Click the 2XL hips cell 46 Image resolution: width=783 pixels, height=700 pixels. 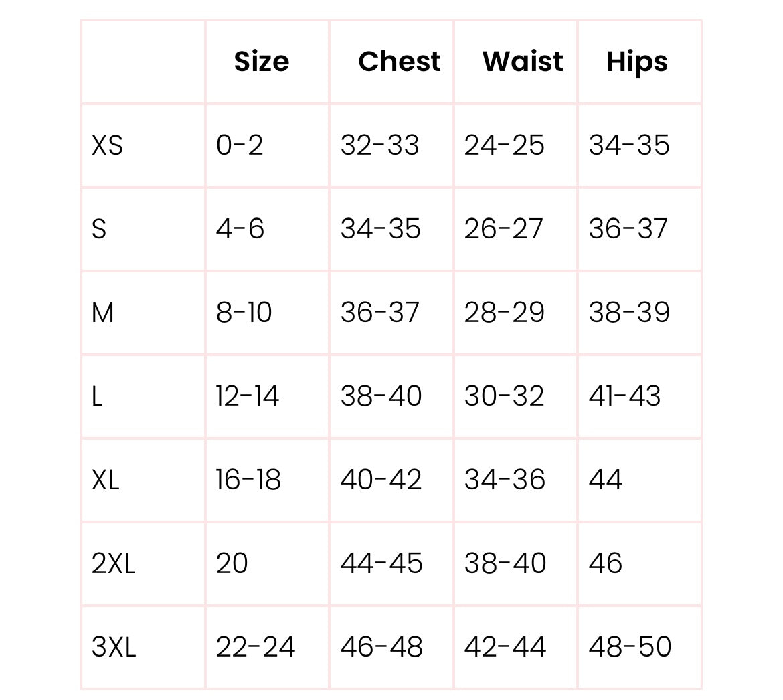[x=606, y=563]
